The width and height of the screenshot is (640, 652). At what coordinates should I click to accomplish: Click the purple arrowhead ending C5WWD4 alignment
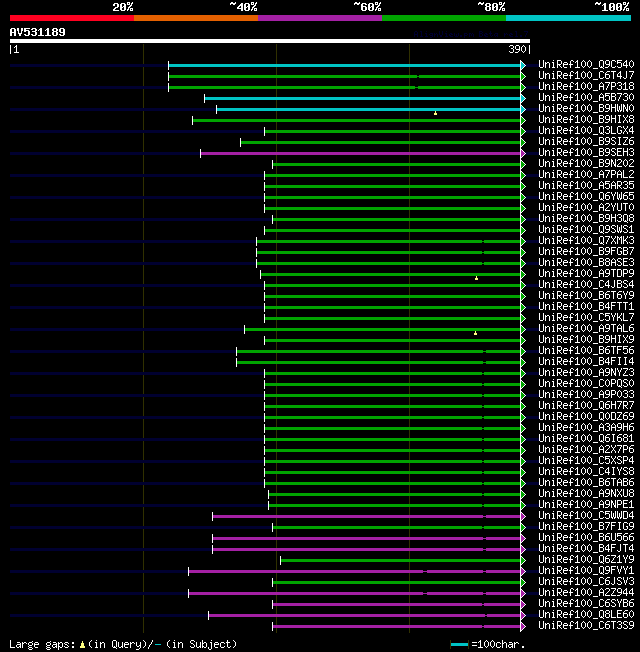[x=523, y=516]
